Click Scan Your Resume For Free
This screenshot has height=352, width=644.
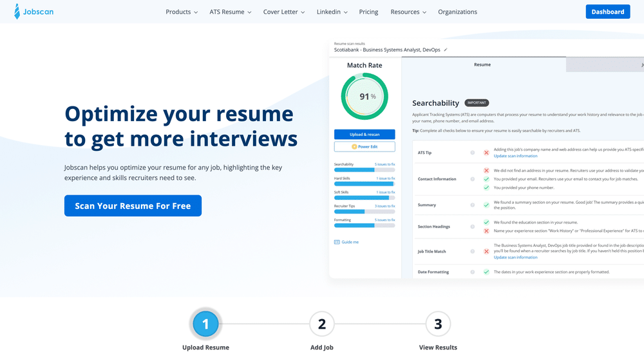coord(133,206)
